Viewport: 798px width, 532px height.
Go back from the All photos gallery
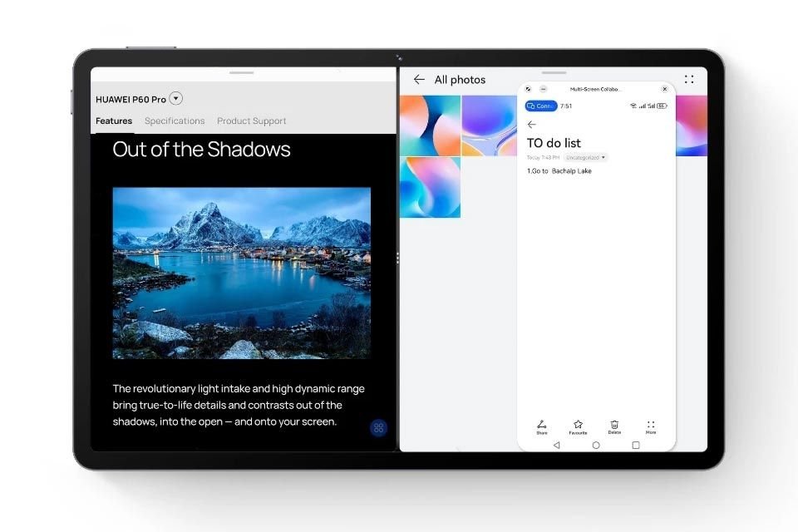point(419,80)
